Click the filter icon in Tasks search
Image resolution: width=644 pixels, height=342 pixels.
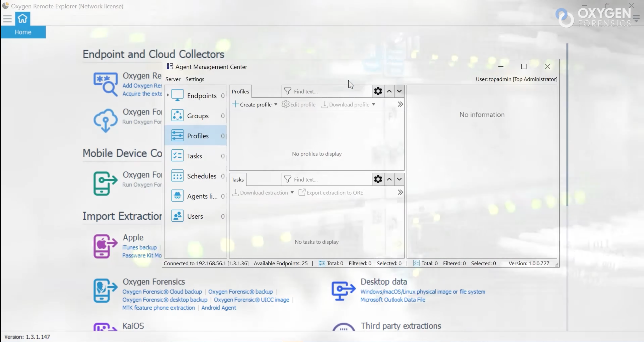point(288,179)
